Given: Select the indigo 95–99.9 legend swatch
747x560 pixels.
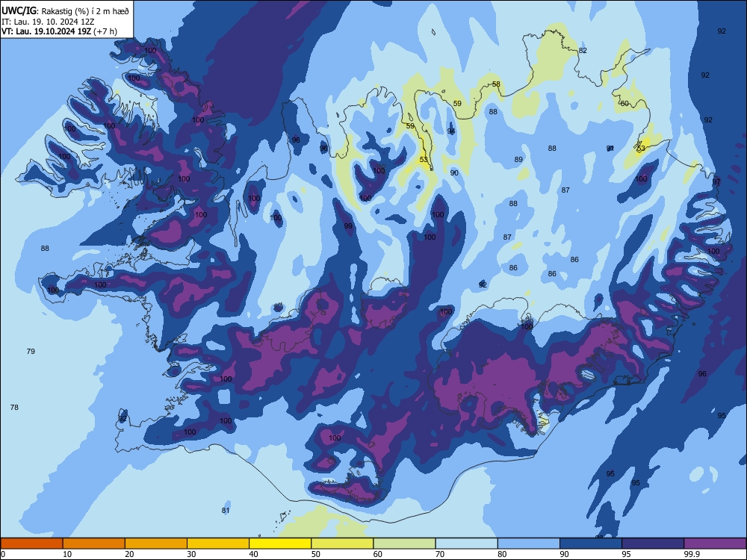Looking at the screenshot, I should [653, 544].
